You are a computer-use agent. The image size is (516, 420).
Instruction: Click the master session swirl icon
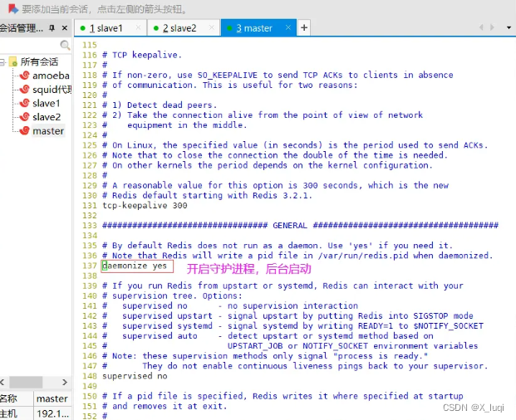(x=24, y=131)
